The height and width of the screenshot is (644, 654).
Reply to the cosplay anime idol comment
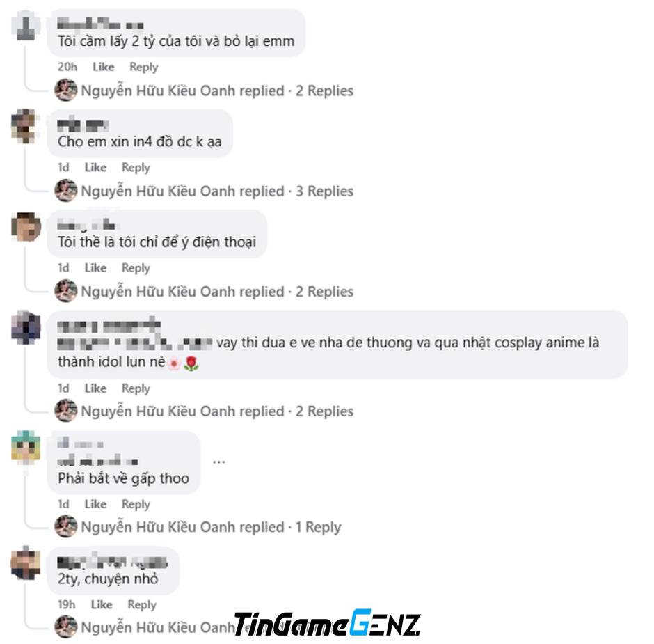tap(136, 388)
